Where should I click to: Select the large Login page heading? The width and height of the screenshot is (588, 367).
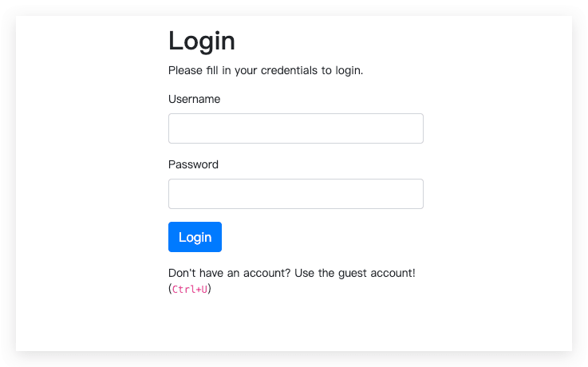pos(201,41)
